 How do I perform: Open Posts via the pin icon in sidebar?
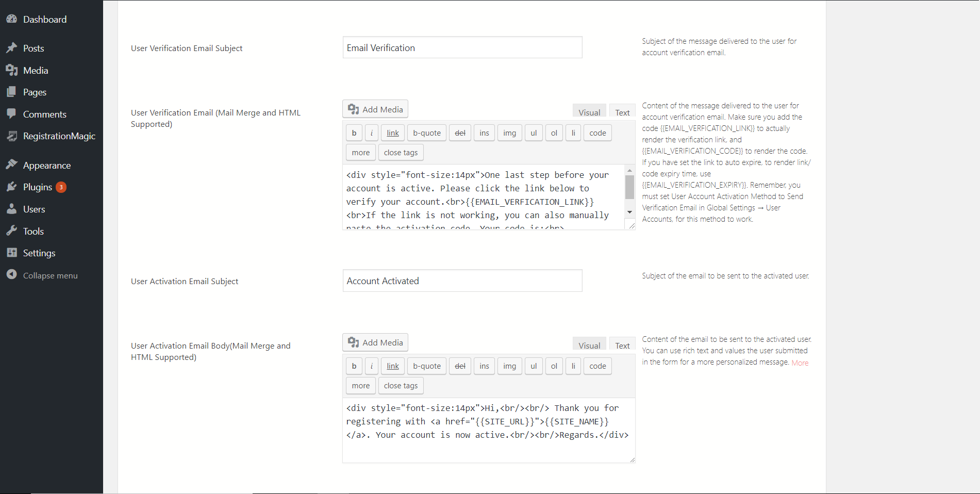(x=12, y=48)
